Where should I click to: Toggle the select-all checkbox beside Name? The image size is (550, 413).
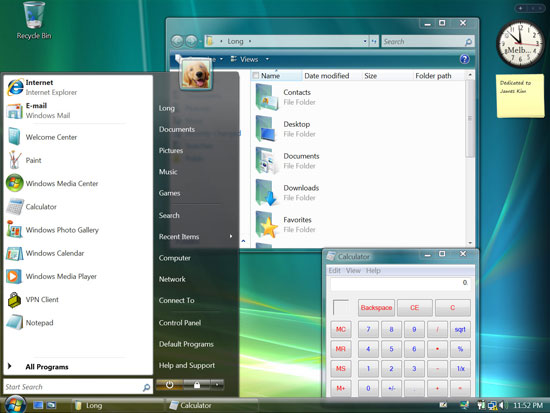coord(256,75)
